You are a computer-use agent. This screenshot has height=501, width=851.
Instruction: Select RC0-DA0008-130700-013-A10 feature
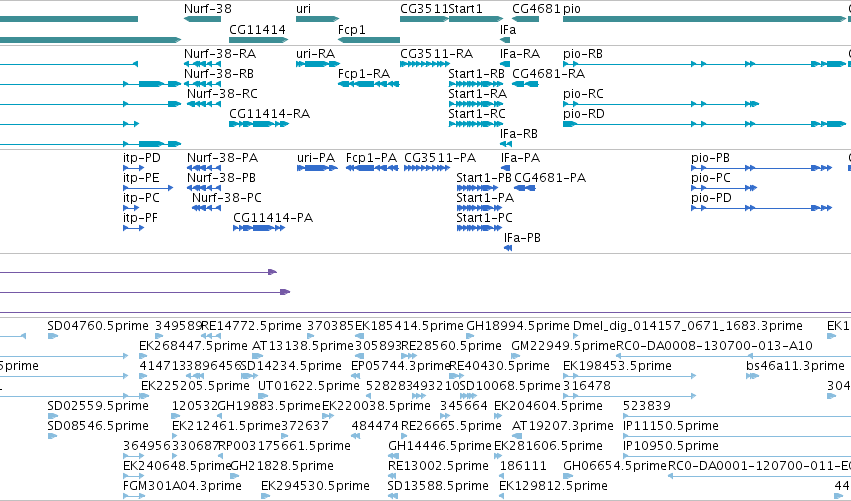pos(714,346)
